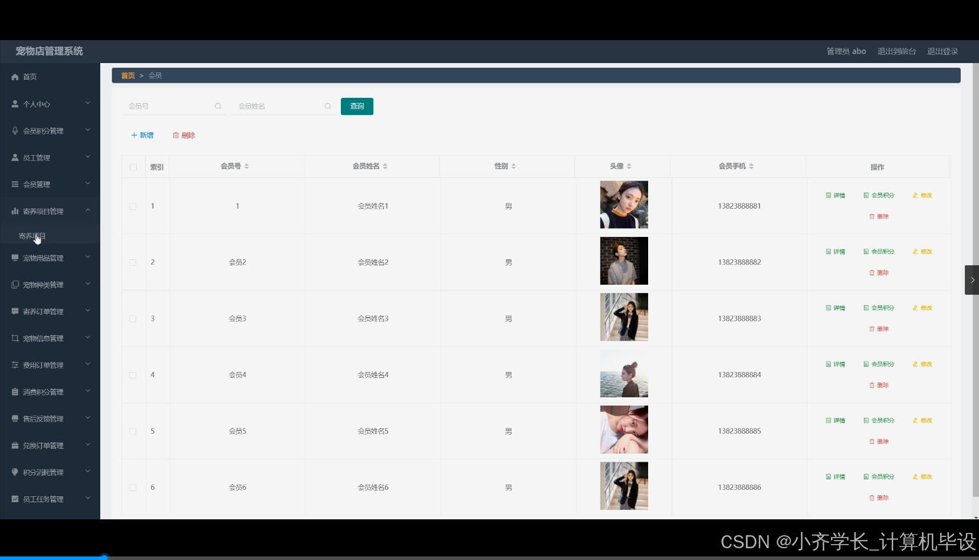Open the 员工任务管理 menu
The image size is (979, 560).
50,499
